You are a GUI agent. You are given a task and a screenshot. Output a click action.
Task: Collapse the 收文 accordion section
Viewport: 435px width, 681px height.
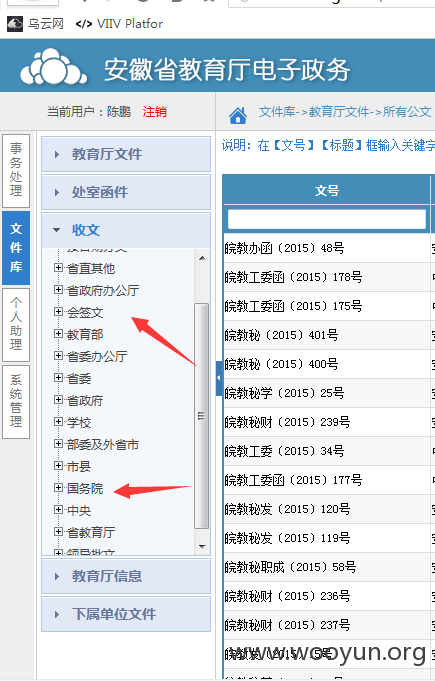[x=126, y=230]
